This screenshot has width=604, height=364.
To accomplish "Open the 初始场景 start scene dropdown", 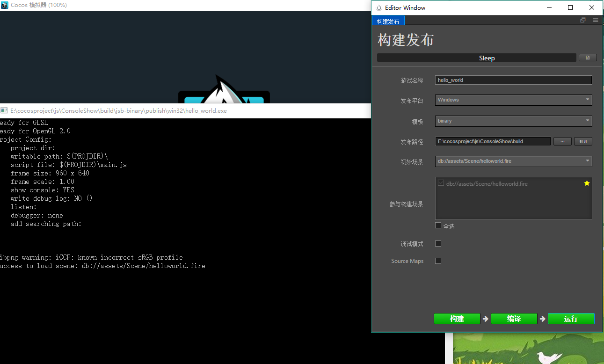I will 513,161.
